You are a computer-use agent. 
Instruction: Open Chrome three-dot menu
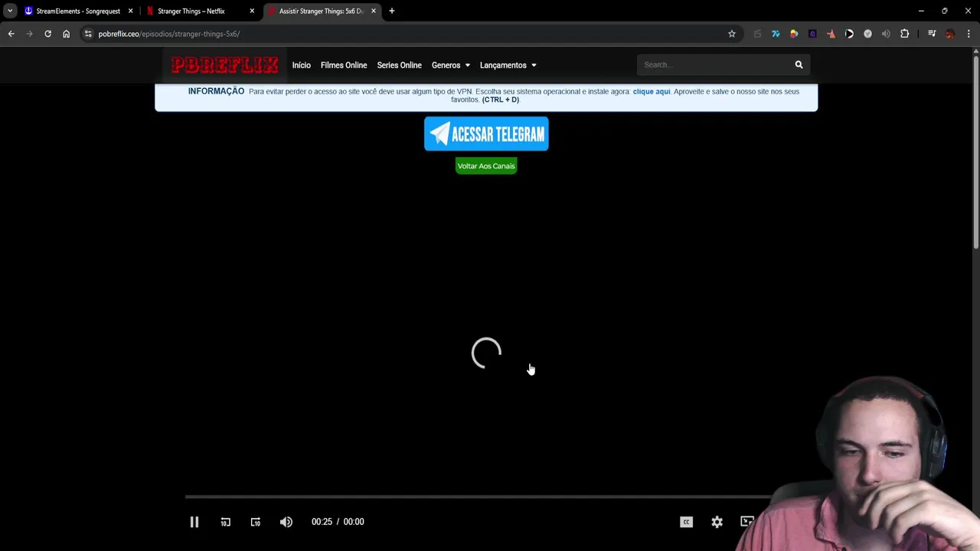[x=969, y=34]
